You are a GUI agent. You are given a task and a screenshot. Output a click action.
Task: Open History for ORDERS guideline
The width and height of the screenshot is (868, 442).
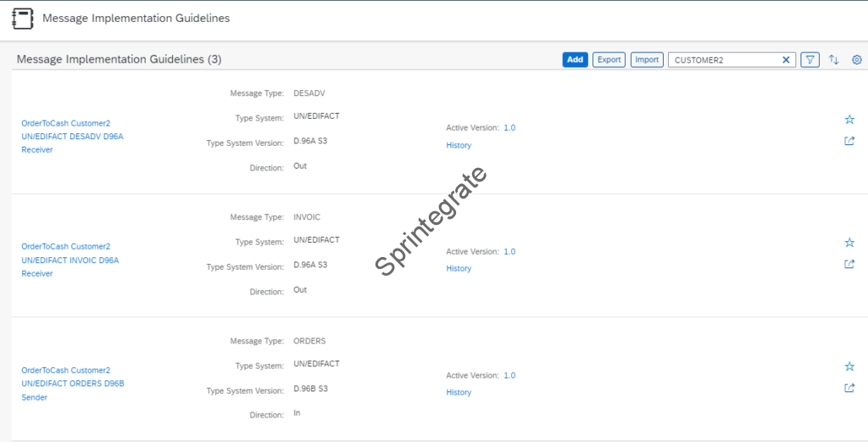[x=459, y=392]
